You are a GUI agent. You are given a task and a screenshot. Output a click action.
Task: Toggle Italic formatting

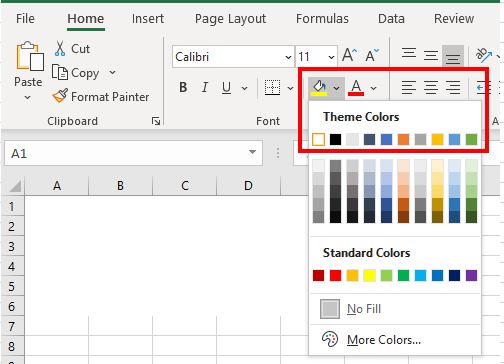[205, 88]
